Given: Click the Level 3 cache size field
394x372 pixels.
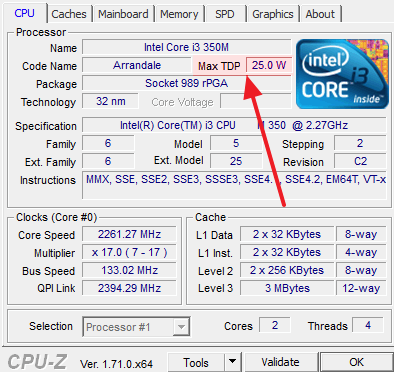Looking at the screenshot, I should [x=287, y=288].
